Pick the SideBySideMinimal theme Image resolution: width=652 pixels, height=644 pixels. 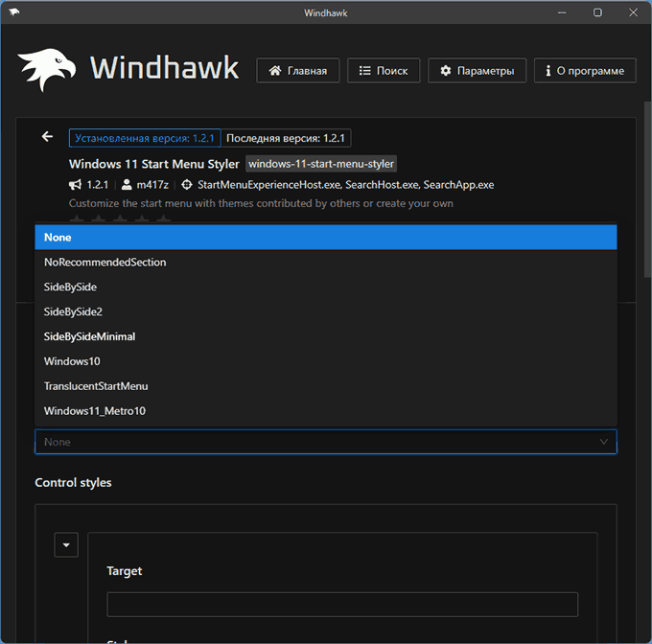tap(325, 336)
